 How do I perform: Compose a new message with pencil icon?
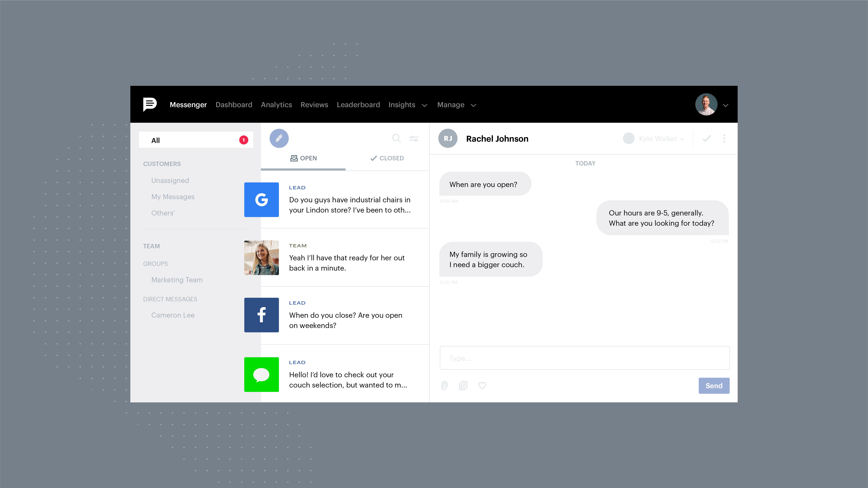(279, 138)
